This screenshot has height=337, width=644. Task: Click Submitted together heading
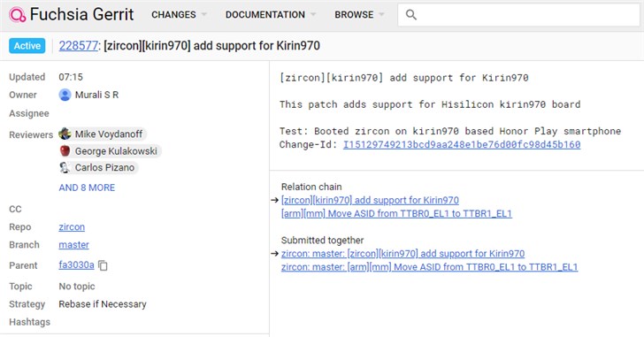click(322, 240)
